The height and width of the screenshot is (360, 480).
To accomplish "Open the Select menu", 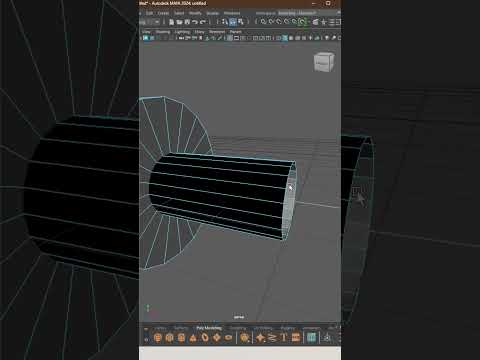I will (x=179, y=13).
